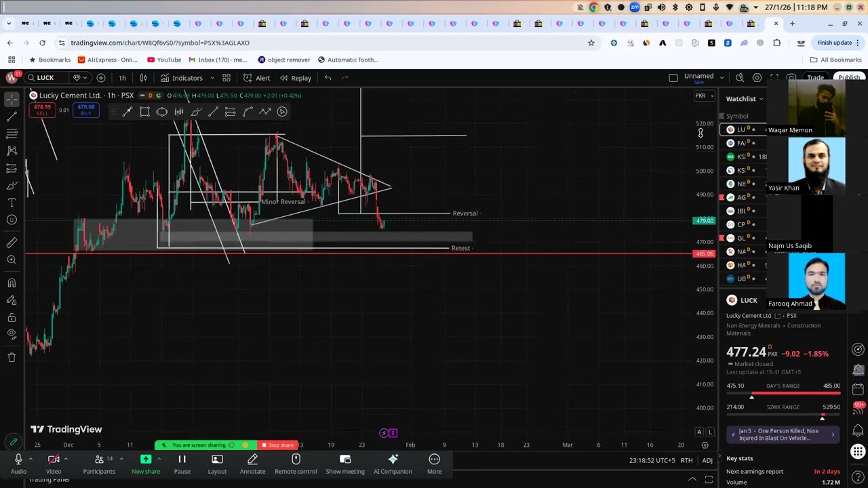Screen dimensions: 868x488
Task: Click the blue 479.00 BUY button
Action: point(86,109)
